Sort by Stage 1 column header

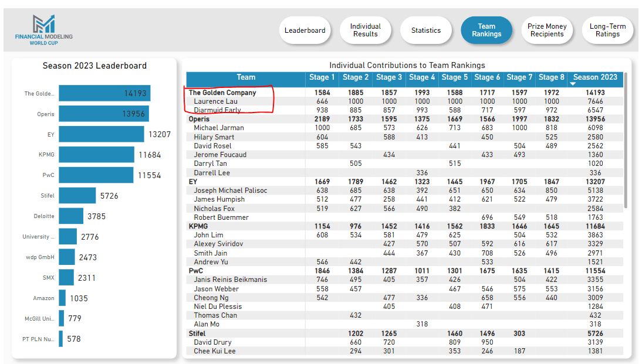click(322, 77)
